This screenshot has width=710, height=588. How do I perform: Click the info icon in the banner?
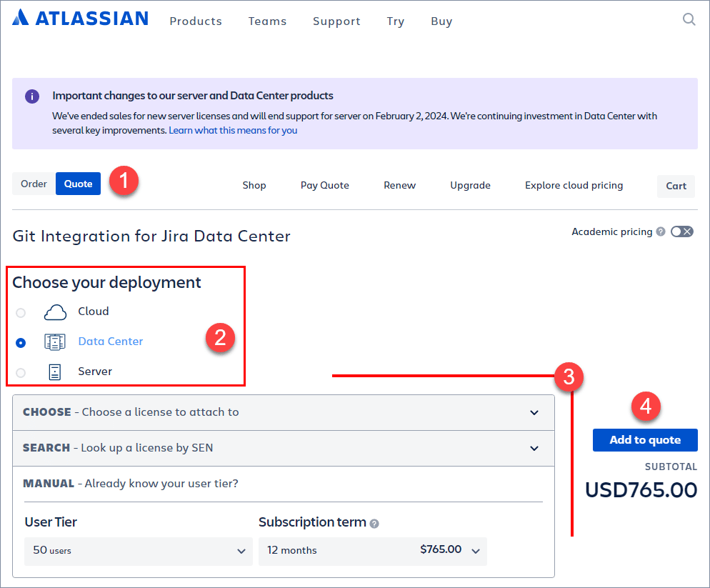click(x=31, y=96)
